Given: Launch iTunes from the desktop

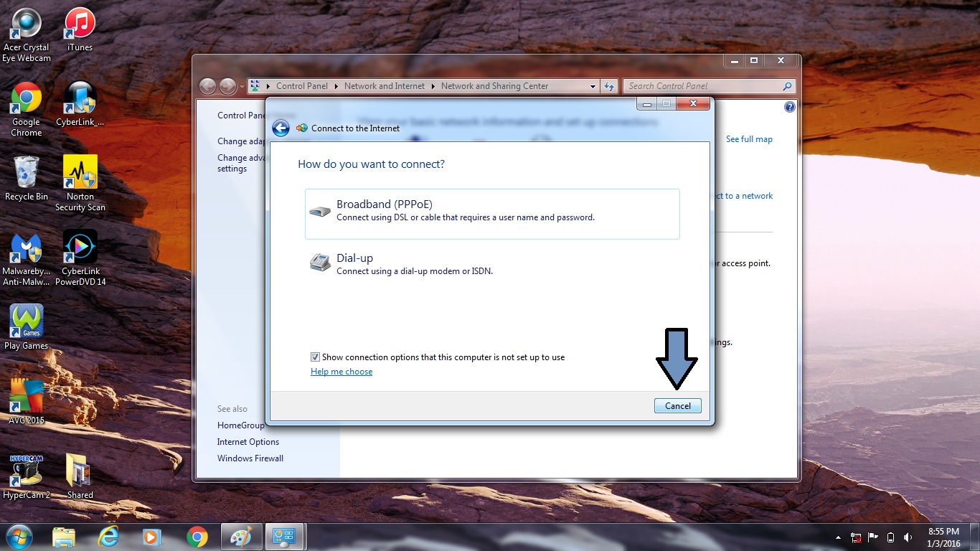Looking at the screenshot, I should click(x=80, y=30).
